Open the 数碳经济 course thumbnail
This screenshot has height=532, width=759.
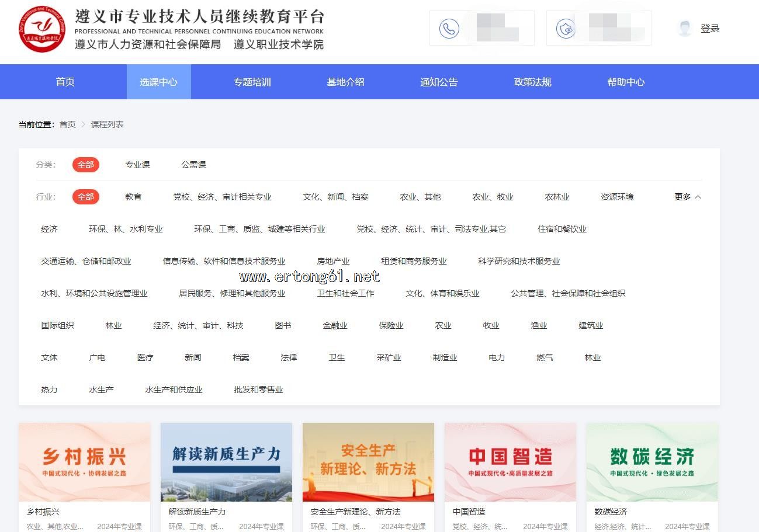[652, 462]
